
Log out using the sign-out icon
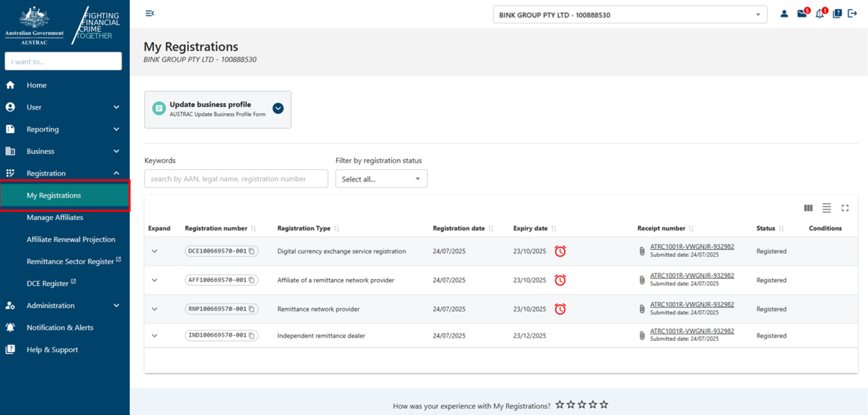[853, 13]
